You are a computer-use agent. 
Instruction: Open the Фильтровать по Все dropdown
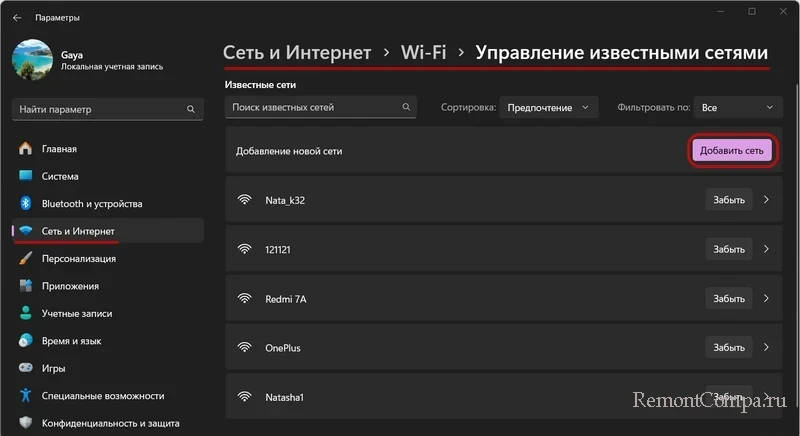pos(739,107)
